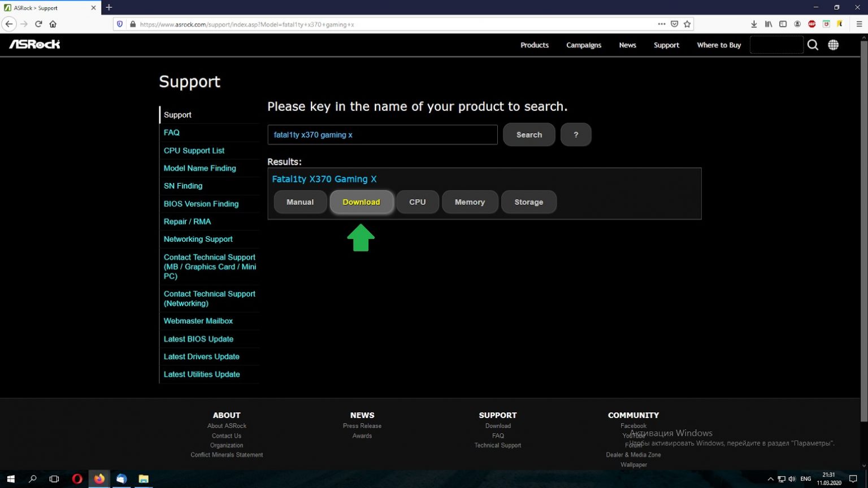Click the browser home icon
This screenshot has width=868, height=488.
point(53,24)
